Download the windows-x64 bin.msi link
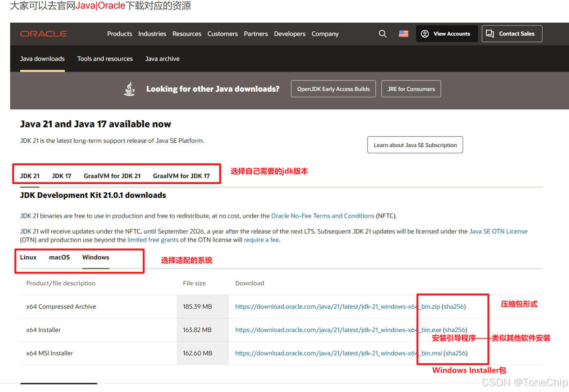This screenshot has height=392, width=569. (339, 353)
